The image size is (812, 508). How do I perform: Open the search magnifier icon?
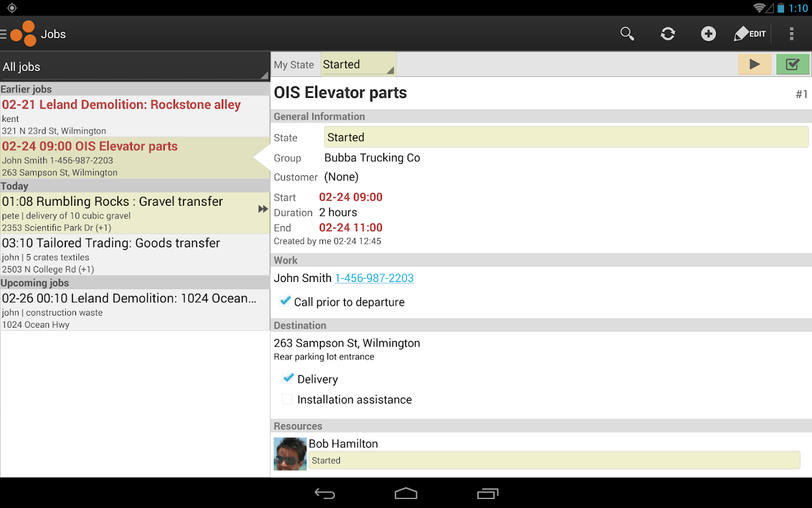click(x=627, y=34)
